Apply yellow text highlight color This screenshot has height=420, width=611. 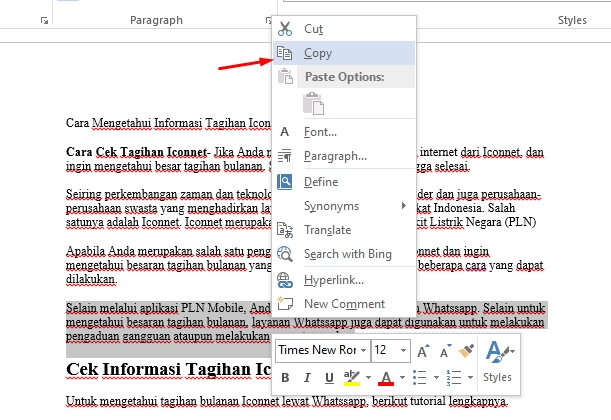tap(351, 377)
